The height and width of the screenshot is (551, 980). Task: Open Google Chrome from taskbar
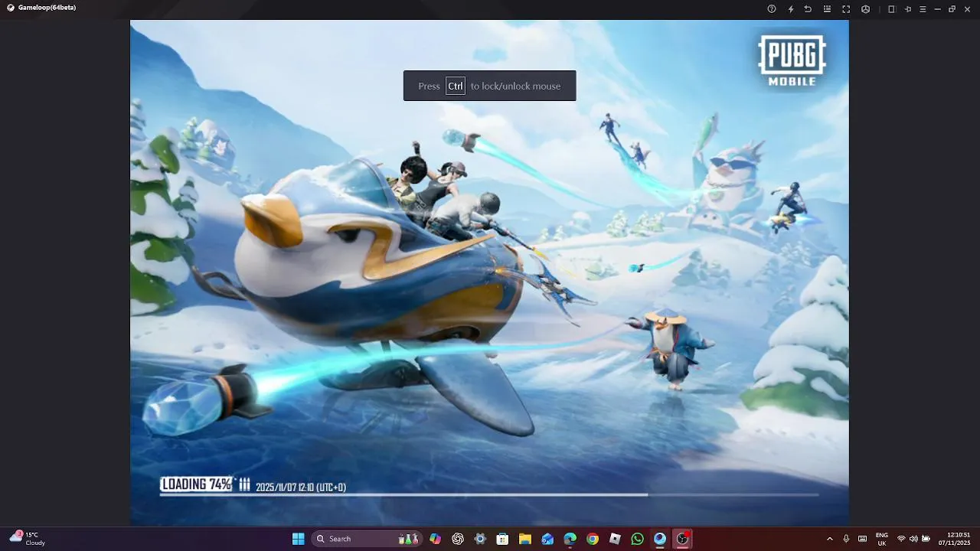point(593,539)
